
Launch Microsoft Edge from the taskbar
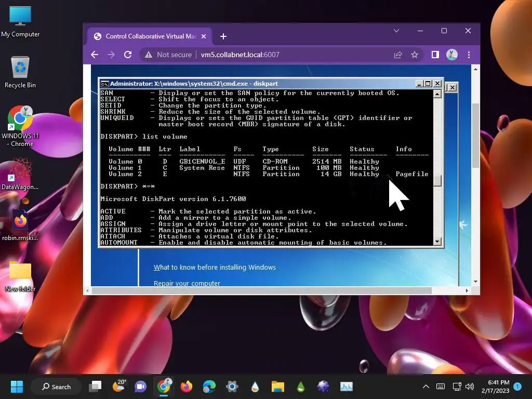point(209,387)
